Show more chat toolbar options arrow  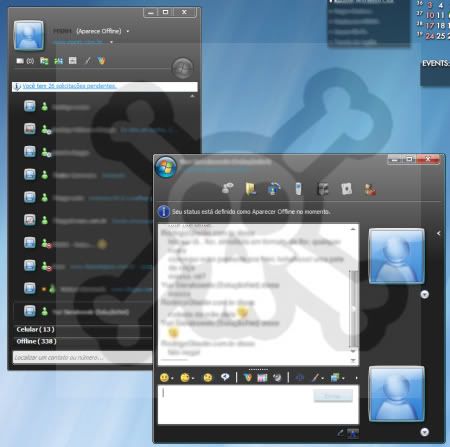356,378
